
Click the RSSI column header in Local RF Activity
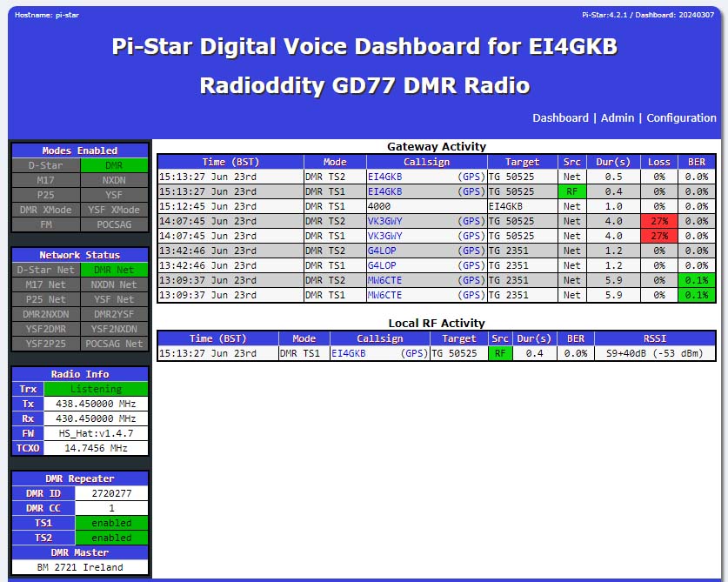click(x=655, y=338)
